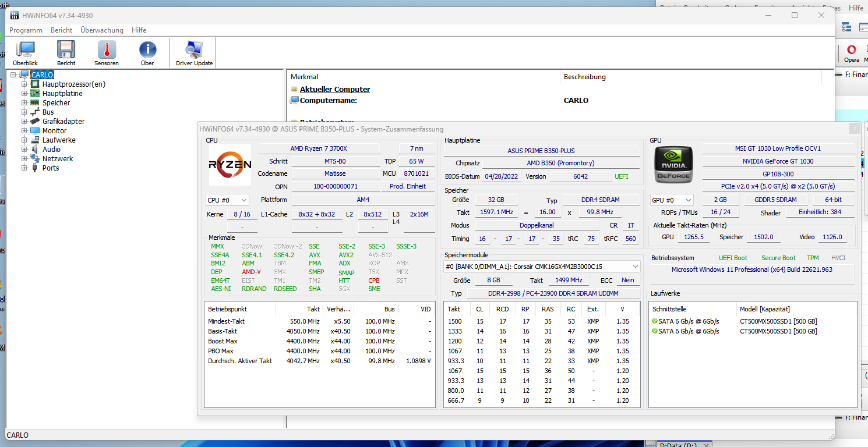Image resolution: width=868 pixels, height=447 pixels.
Task: Click the Boost Max row in clock table
Action: click(x=319, y=341)
